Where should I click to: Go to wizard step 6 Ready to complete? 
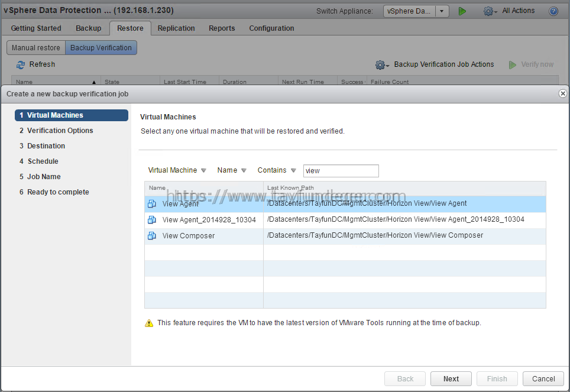[54, 192]
